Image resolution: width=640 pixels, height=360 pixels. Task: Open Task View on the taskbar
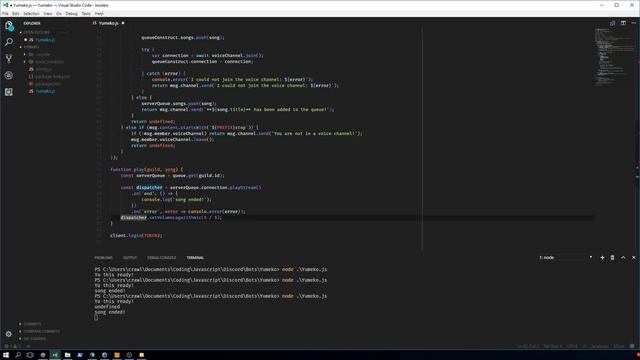[30, 355]
